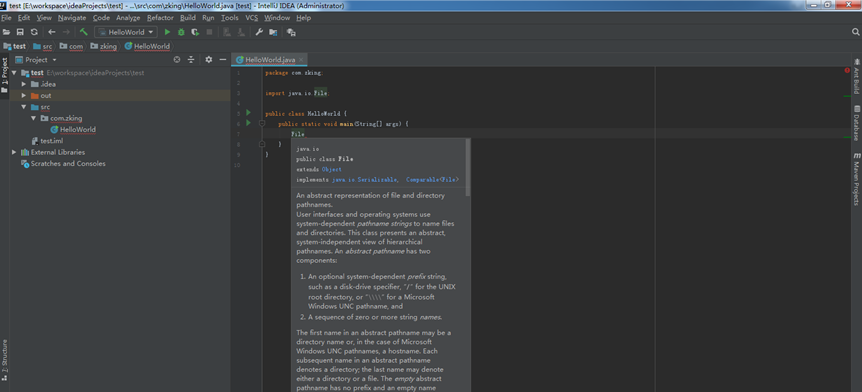Click the test breadcrumb
Viewport: 862px width, 392px height.
[x=15, y=46]
